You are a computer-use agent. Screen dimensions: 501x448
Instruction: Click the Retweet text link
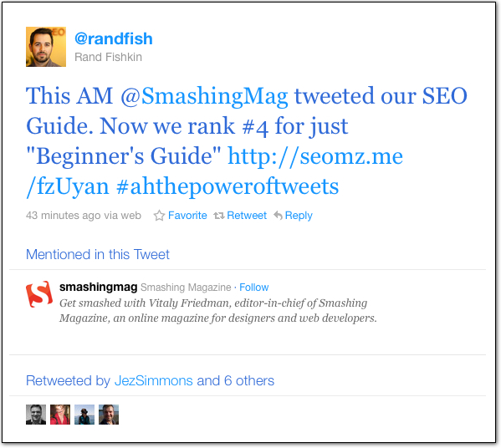(247, 216)
